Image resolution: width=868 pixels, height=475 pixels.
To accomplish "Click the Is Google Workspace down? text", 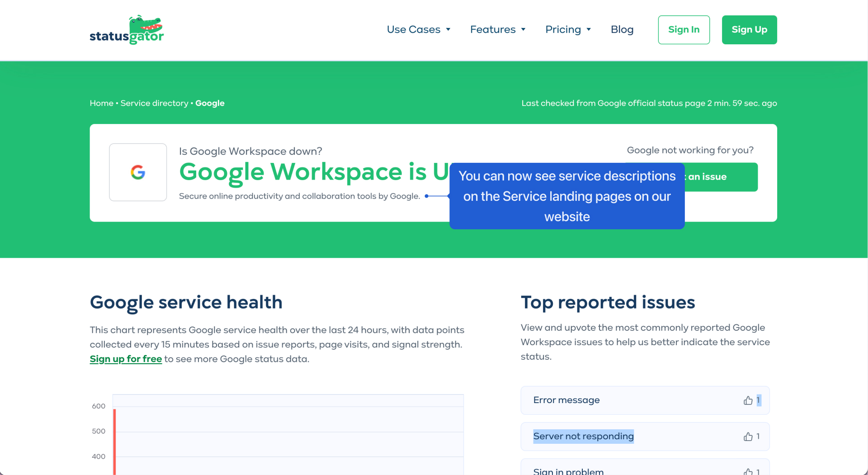I will tap(250, 151).
